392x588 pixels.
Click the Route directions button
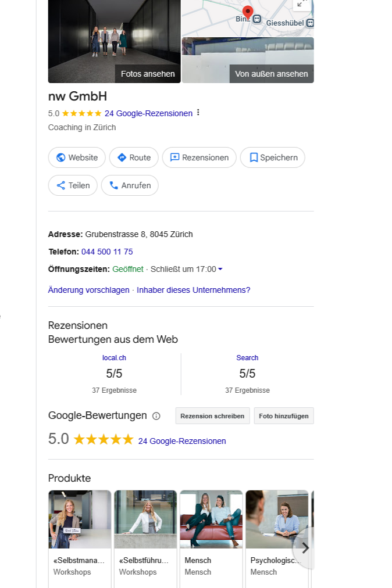[x=134, y=157]
